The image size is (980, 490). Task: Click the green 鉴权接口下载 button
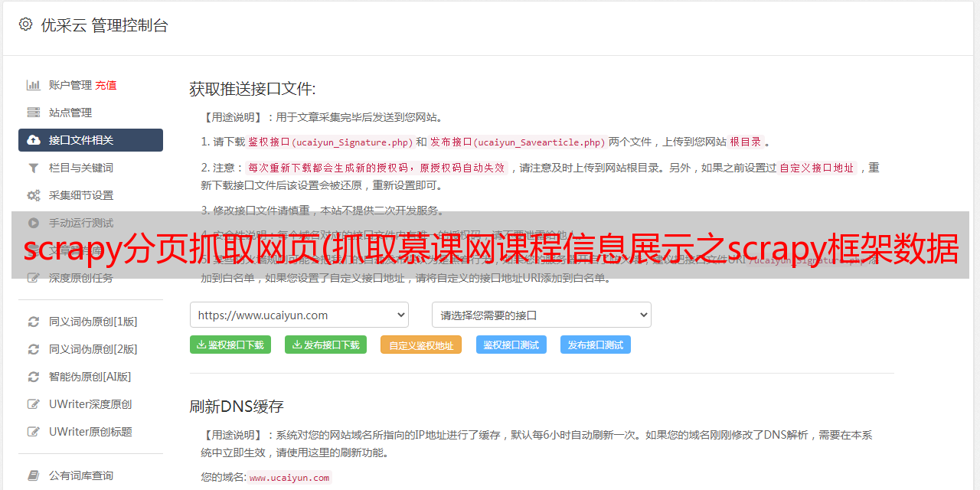point(230,345)
